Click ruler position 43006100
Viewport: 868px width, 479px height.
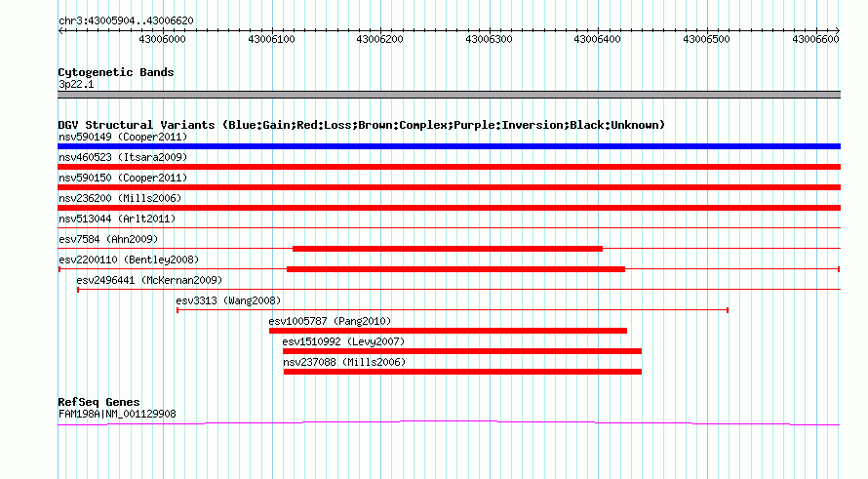(x=271, y=39)
